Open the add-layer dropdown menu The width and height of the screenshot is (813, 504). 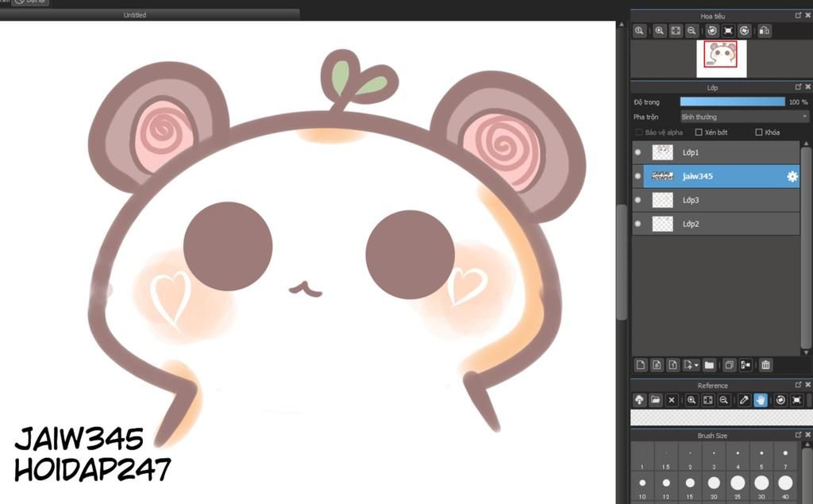coord(691,365)
